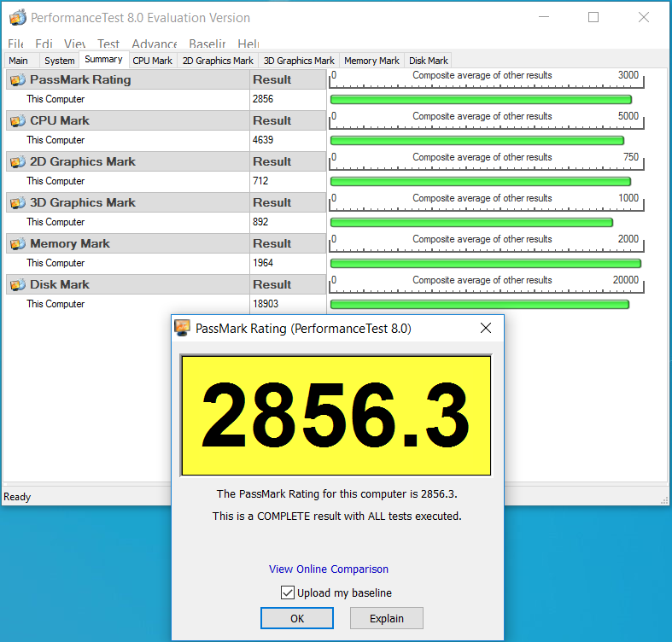Viewport: 672px width, 642px height.
Task: Select the Summary tab
Action: pos(103,59)
